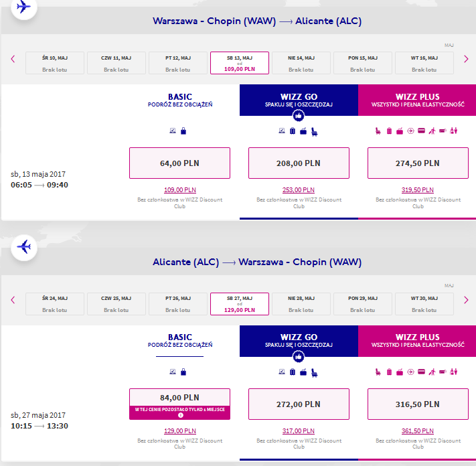Click priority boarding walking person icon under outbound WIZZ PLUS
The height and width of the screenshot is (466, 476).
[x=432, y=131]
